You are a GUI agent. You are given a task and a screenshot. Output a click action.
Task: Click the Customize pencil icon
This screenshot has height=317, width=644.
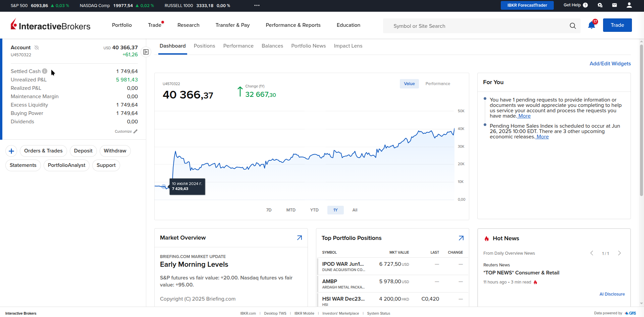pyautogui.click(x=136, y=131)
